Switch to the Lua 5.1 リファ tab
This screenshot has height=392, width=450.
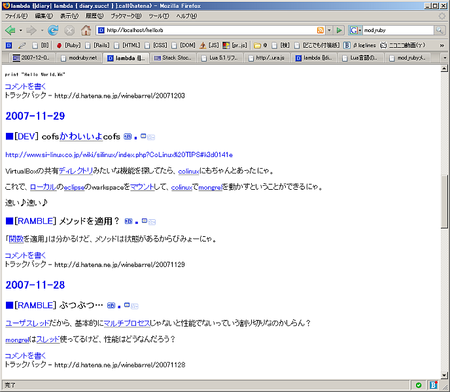click(x=220, y=58)
